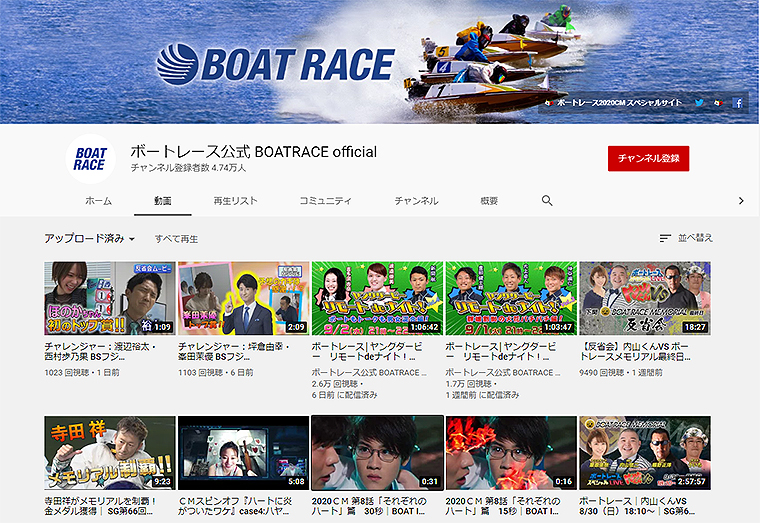Open the 9:23 寺田祥 メモリアル video thumbnail
This screenshot has width=760, height=523.
tap(109, 452)
